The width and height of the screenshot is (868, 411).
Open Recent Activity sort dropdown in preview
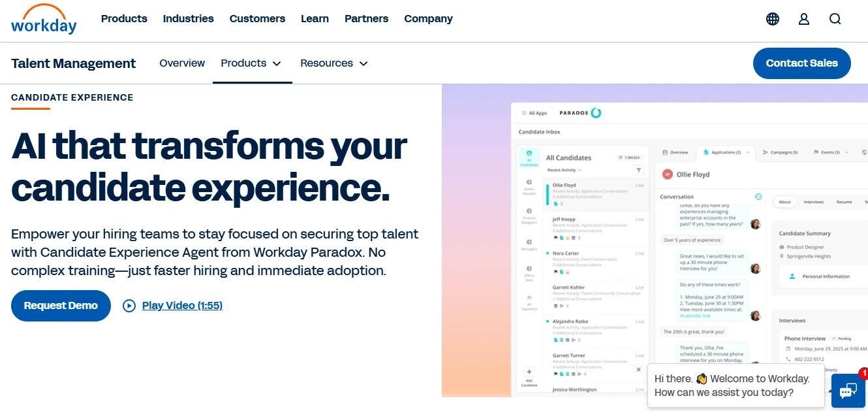coord(565,170)
